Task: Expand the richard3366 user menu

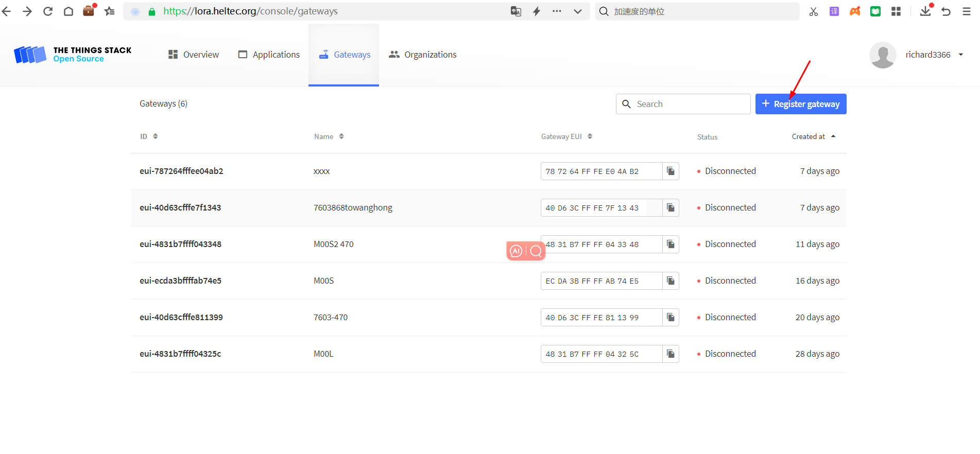Action: 961,55
